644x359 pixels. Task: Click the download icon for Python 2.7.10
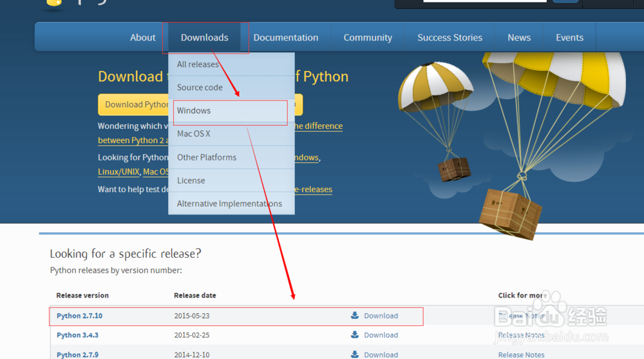click(x=355, y=315)
